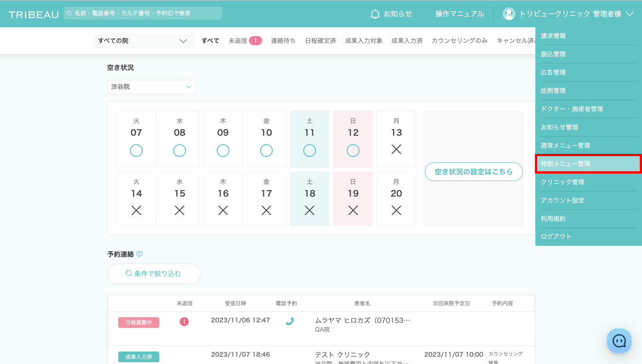This screenshot has height=364, width=642.
Task: Toggle availability for Saturday 18
Action: tap(310, 210)
